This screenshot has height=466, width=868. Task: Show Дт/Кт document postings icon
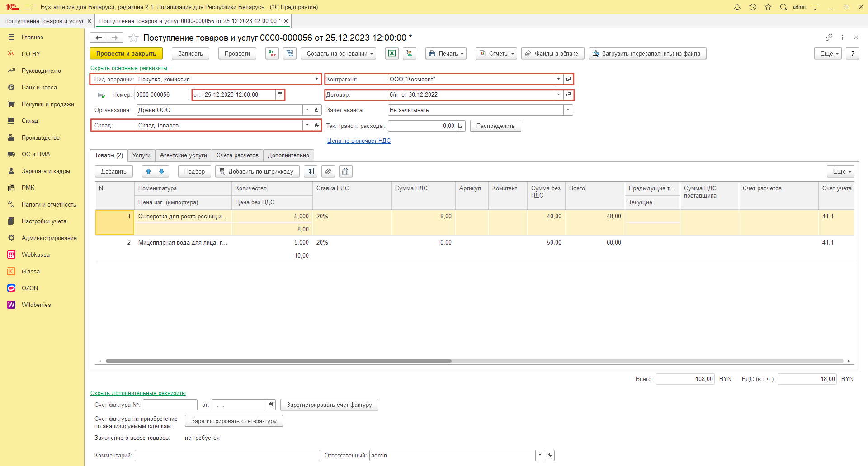[272, 53]
